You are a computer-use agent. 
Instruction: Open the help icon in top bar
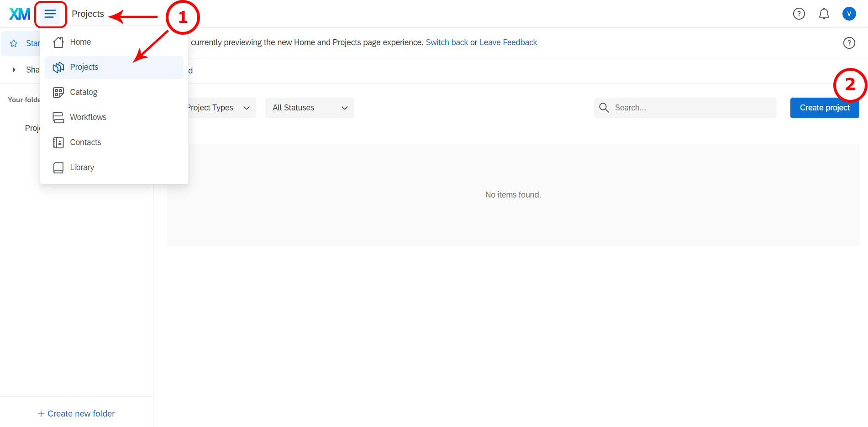[x=799, y=14]
